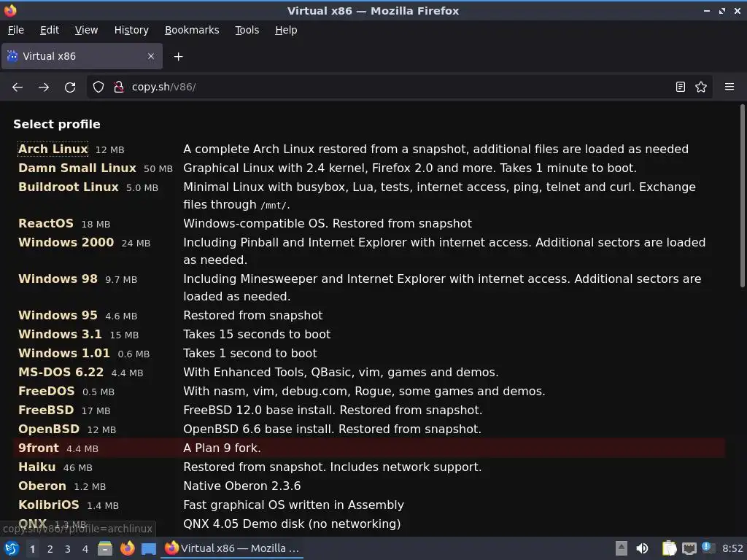Launch the OpenBSD profile
747x560 pixels.
pyautogui.click(x=49, y=429)
